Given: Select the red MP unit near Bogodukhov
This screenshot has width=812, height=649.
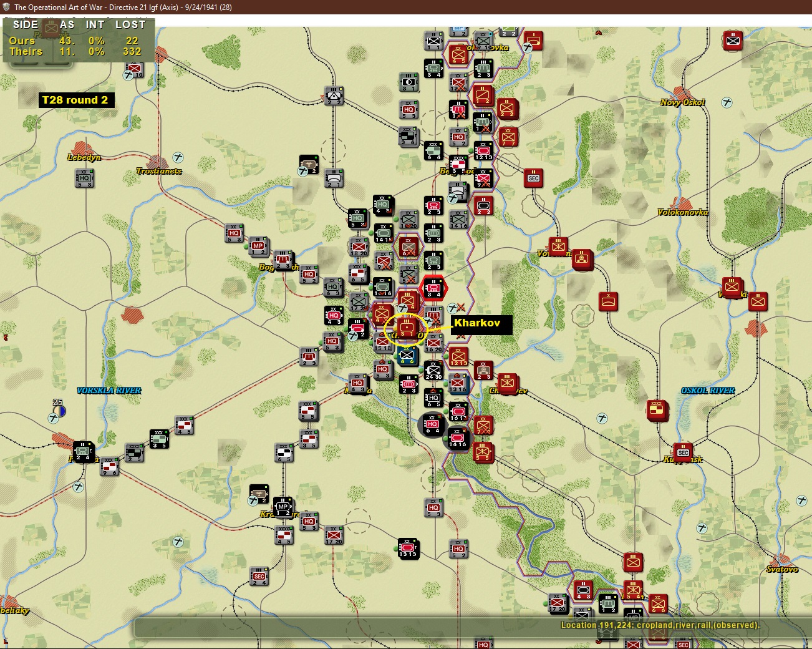Looking at the screenshot, I should [x=258, y=246].
